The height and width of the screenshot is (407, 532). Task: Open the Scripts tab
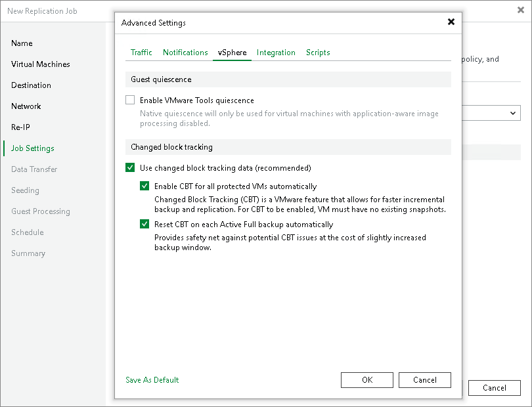coord(318,53)
